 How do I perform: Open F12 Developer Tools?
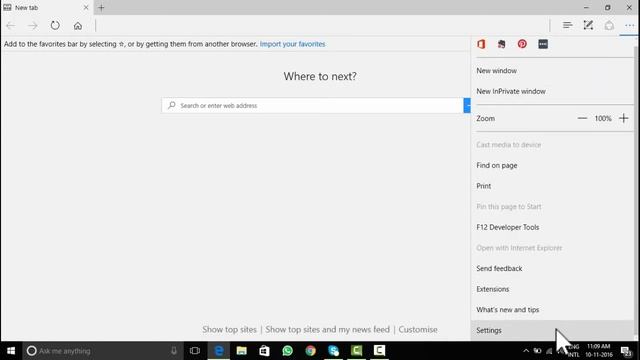coord(553,227)
